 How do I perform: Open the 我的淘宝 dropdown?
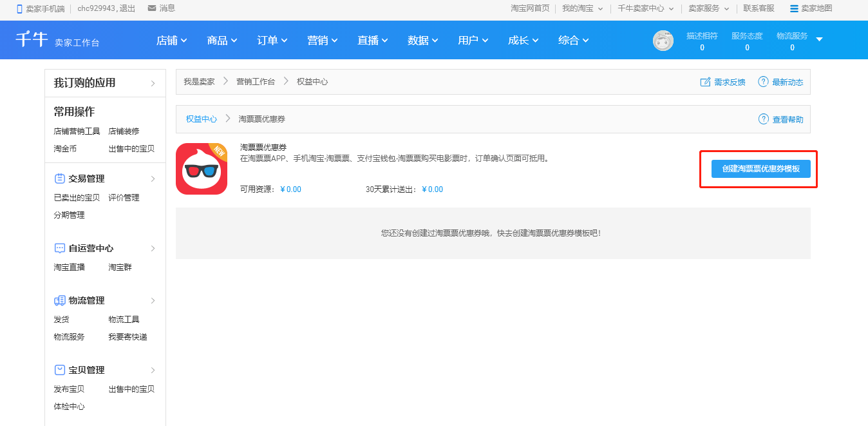[x=582, y=8]
